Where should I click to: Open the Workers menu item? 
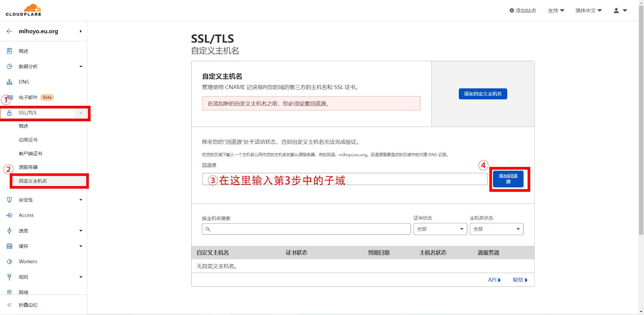pyautogui.click(x=28, y=261)
